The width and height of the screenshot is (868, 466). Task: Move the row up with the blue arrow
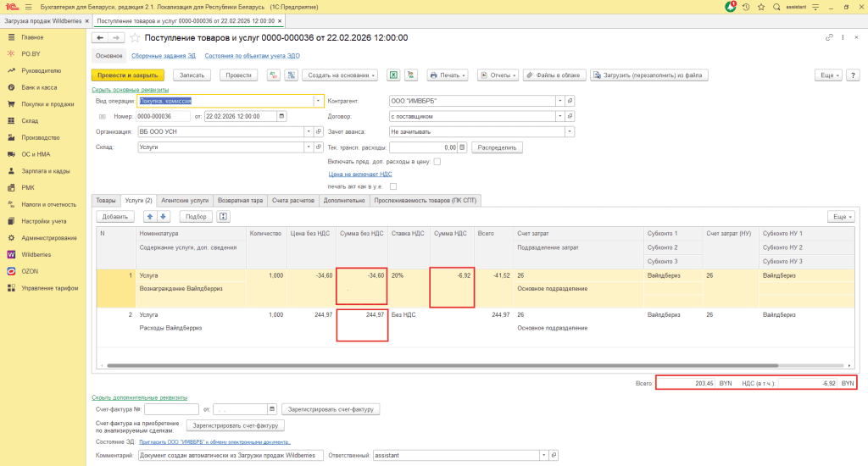150,216
